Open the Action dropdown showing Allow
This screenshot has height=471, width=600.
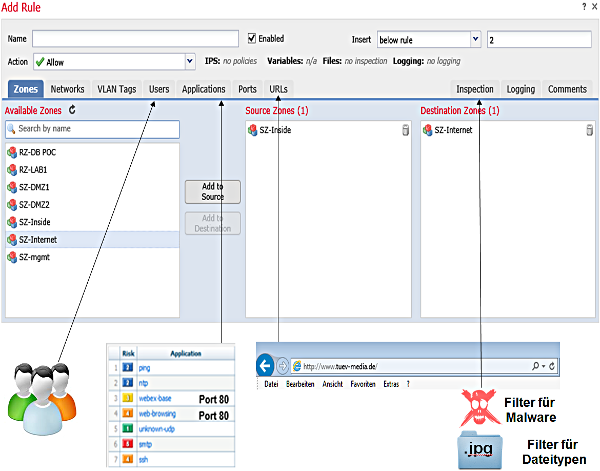114,62
